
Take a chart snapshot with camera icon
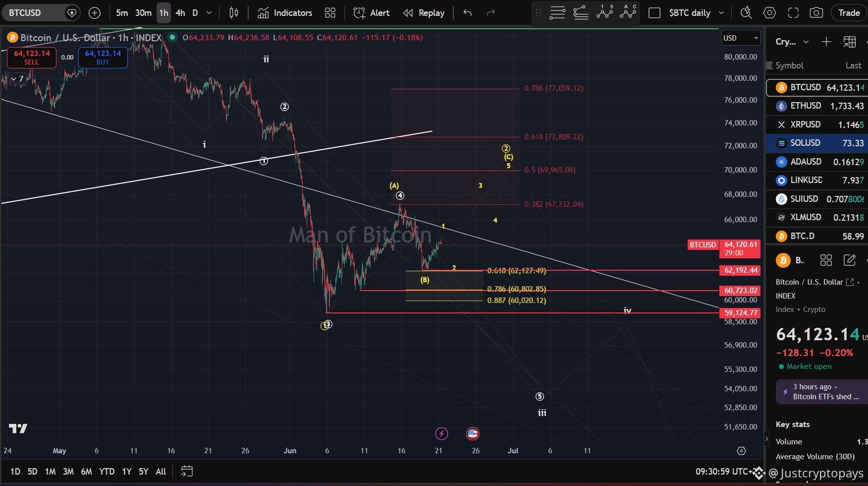click(x=816, y=13)
